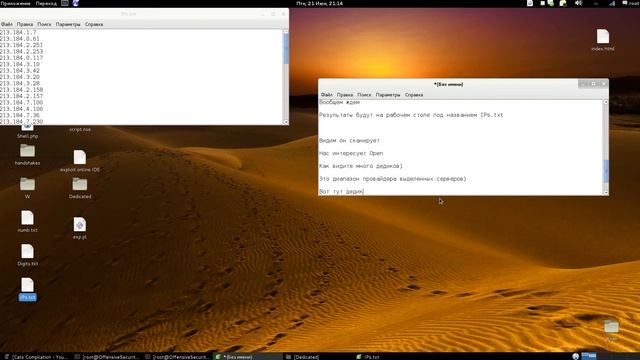
Task: Click the line 213.184.2.251 in IPs.txt
Action: click(21, 45)
